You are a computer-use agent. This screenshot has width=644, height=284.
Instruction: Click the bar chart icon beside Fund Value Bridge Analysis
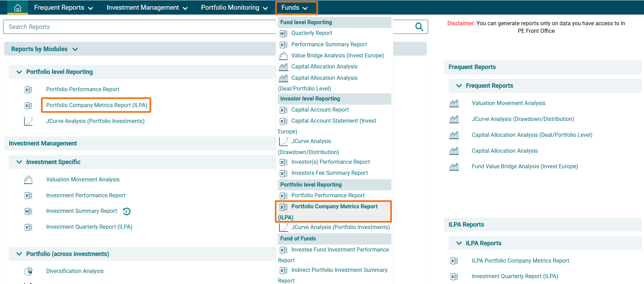[454, 167]
